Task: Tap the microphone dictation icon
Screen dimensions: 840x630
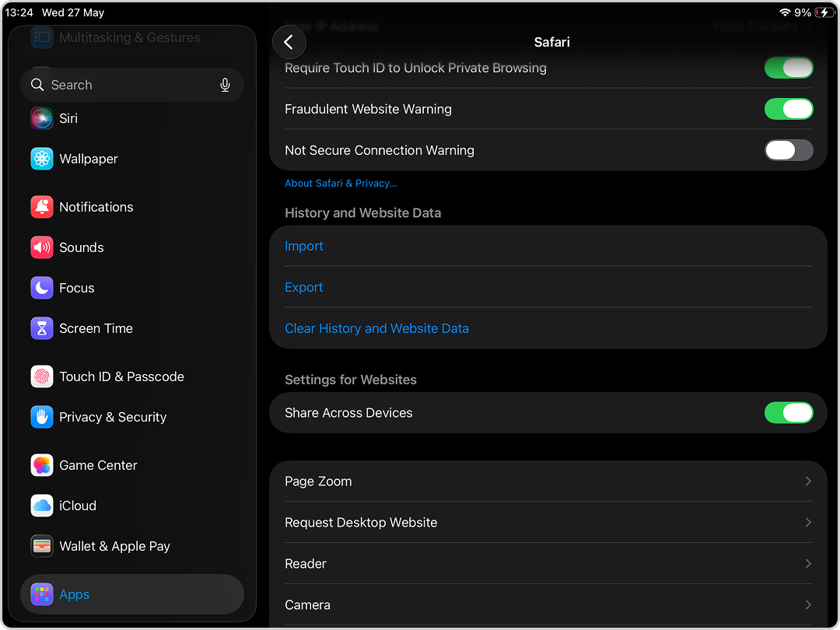Action: tap(225, 85)
